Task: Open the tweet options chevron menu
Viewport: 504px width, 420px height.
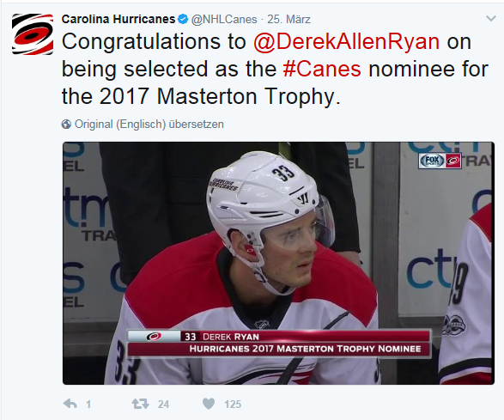Action: [x=491, y=19]
